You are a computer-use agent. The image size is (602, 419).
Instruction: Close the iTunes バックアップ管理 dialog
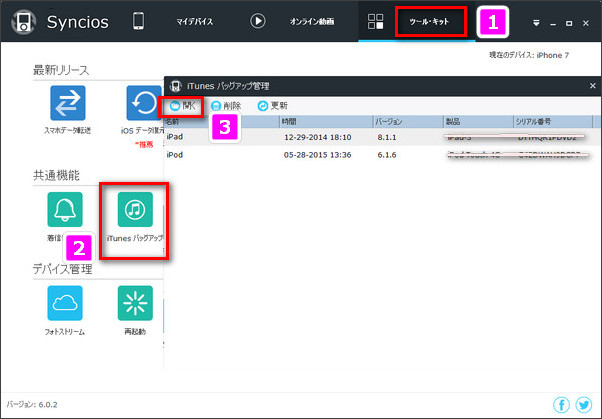pyautogui.click(x=592, y=86)
